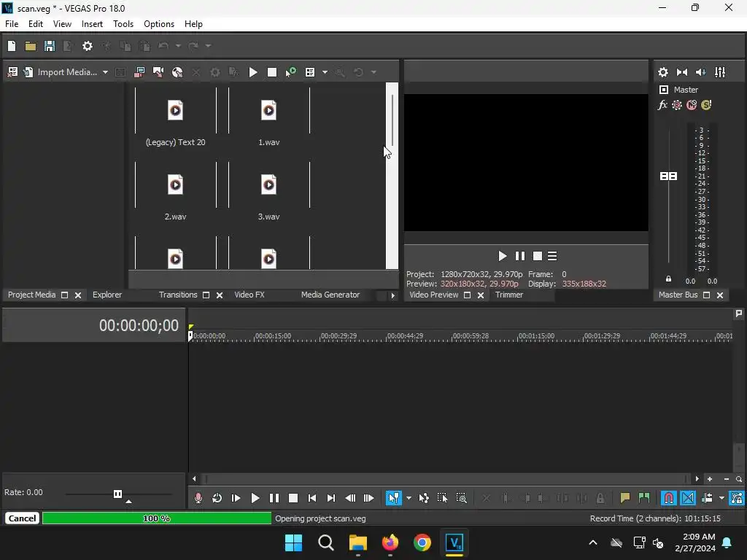Expand edit tool dropdown arrow
The width and height of the screenshot is (747, 560).
(x=409, y=499)
